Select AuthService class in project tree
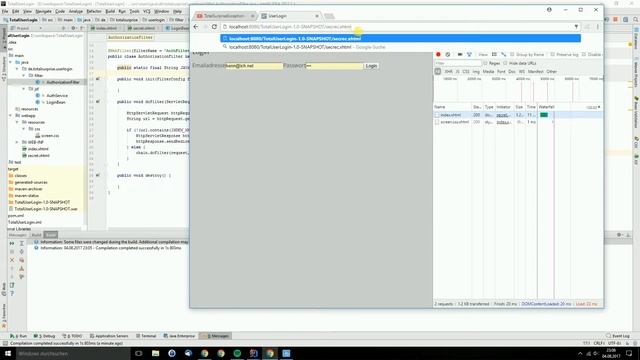 coord(57,96)
